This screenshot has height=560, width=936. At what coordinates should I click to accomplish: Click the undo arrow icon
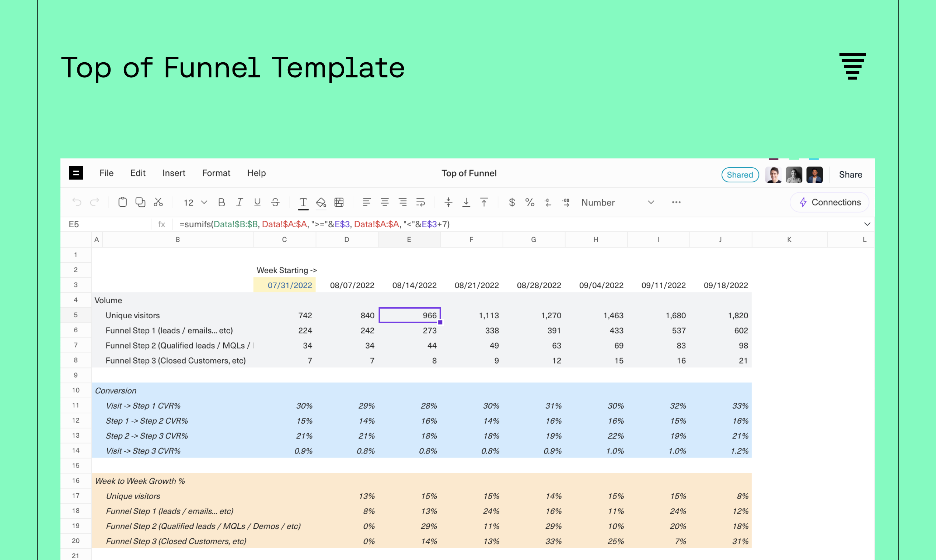77,202
